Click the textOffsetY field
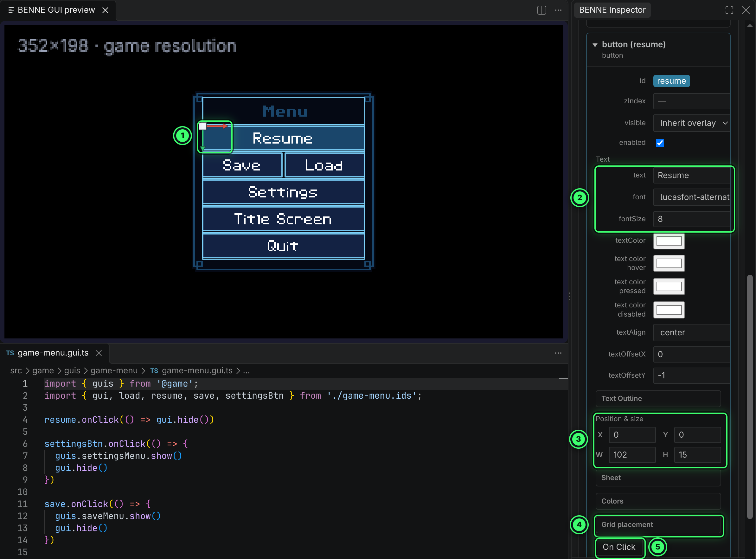Screen dimensions: 756x559 point(692,376)
